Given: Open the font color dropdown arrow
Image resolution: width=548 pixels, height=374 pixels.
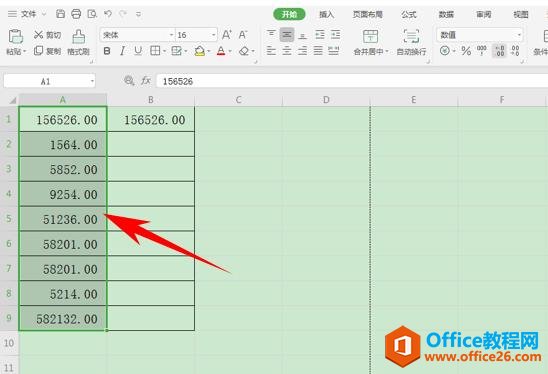Looking at the screenshot, I should (230, 51).
